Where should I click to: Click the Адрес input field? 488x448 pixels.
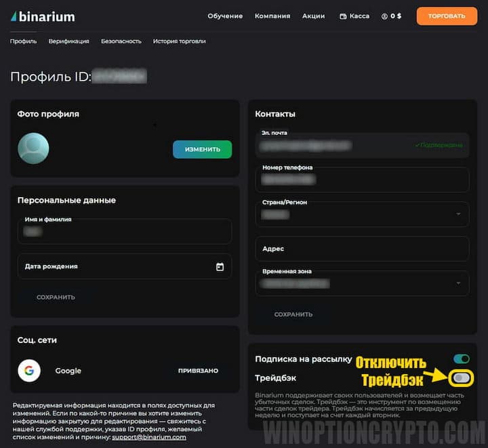[362, 249]
